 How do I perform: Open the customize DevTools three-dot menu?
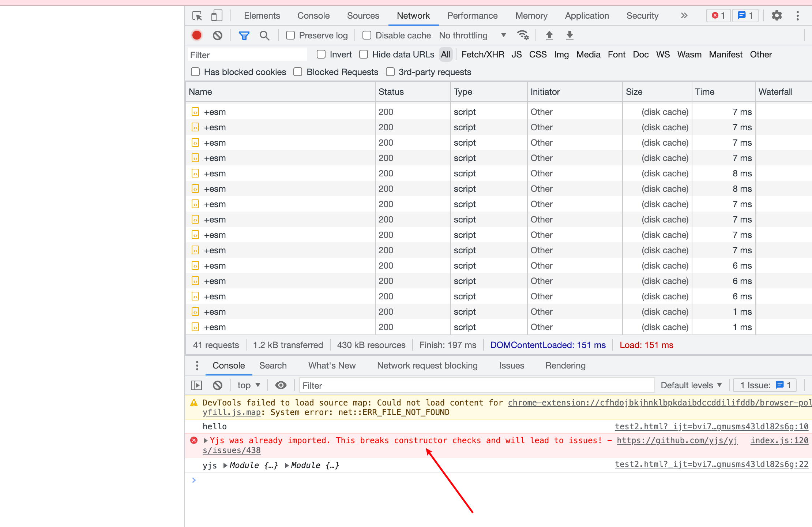point(798,16)
